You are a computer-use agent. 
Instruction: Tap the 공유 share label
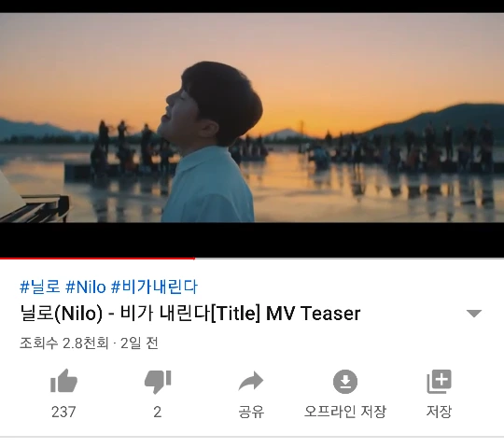point(251,412)
